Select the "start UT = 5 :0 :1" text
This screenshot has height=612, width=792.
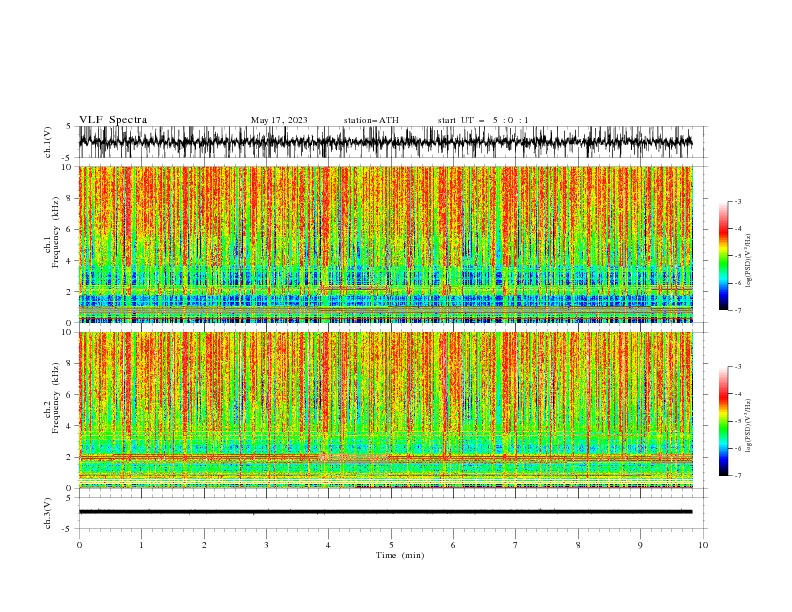click(x=483, y=120)
